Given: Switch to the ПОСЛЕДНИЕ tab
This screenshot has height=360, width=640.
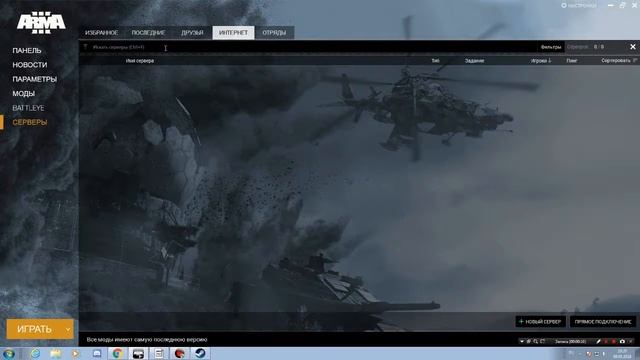Looking at the screenshot, I should [x=148, y=33].
